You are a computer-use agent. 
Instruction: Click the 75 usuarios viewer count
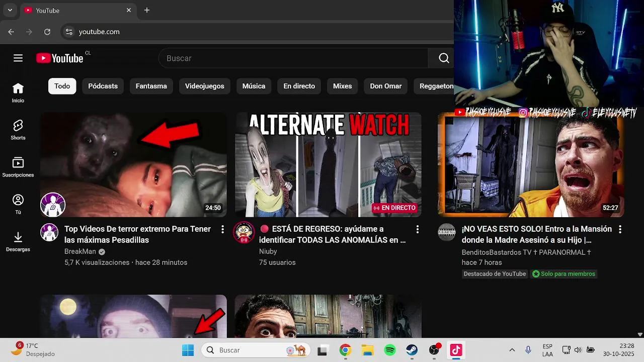(277, 262)
